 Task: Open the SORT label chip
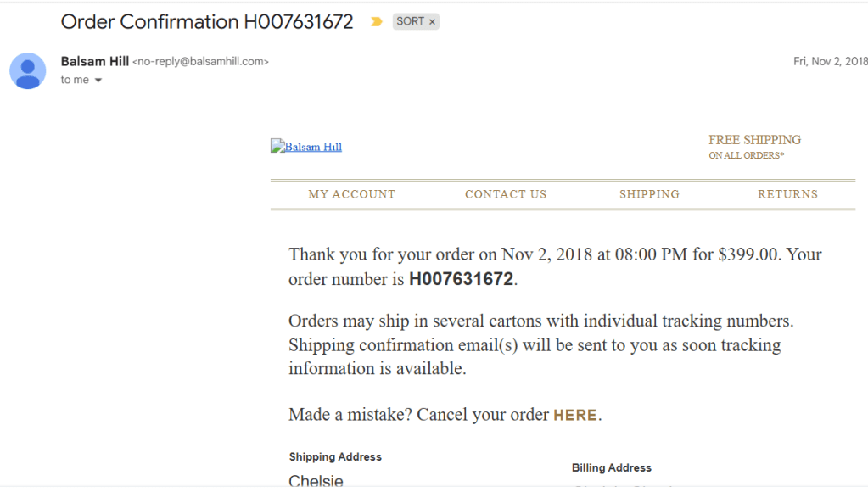pos(410,22)
